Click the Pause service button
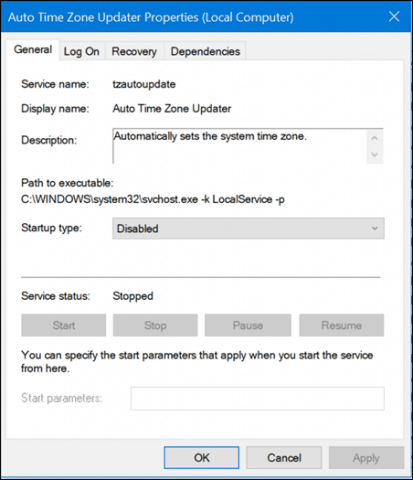 [x=248, y=325]
